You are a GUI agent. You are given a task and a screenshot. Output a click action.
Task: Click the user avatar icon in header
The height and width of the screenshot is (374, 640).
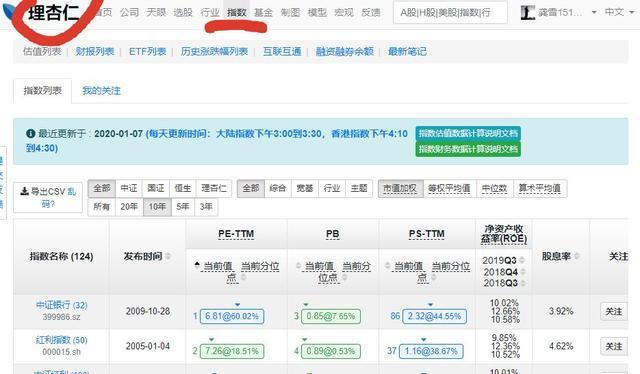coord(528,12)
